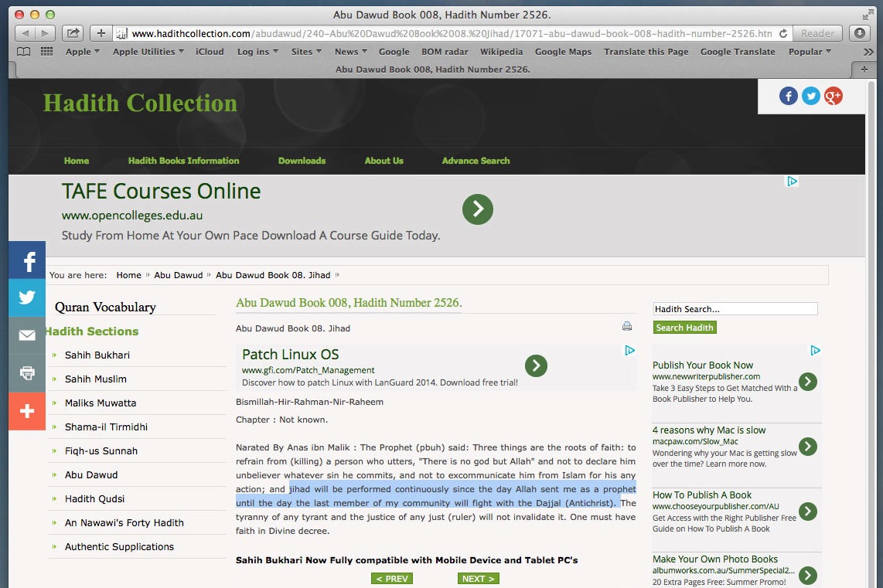Focus the Hadith Search input field
Screen dimensions: 883x588
735,309
